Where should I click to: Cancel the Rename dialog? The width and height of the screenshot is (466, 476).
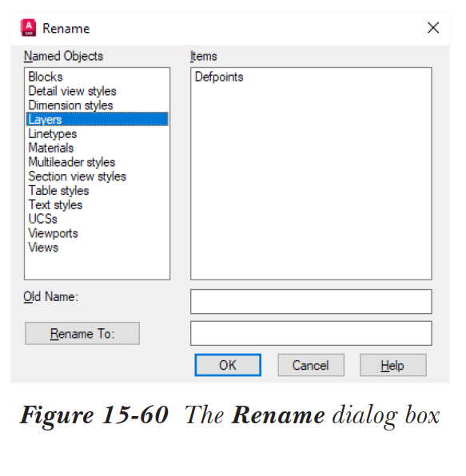click(x=311, y=365)
